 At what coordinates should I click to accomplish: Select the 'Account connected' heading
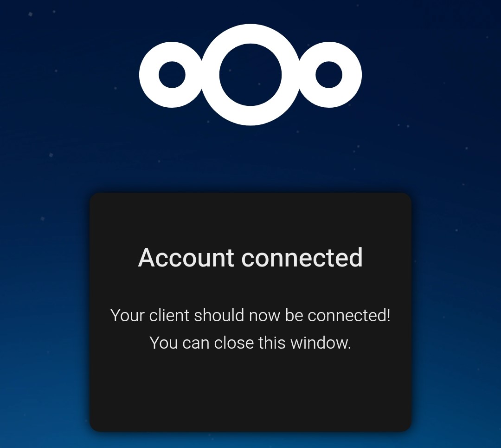click(x=250, y=257)
